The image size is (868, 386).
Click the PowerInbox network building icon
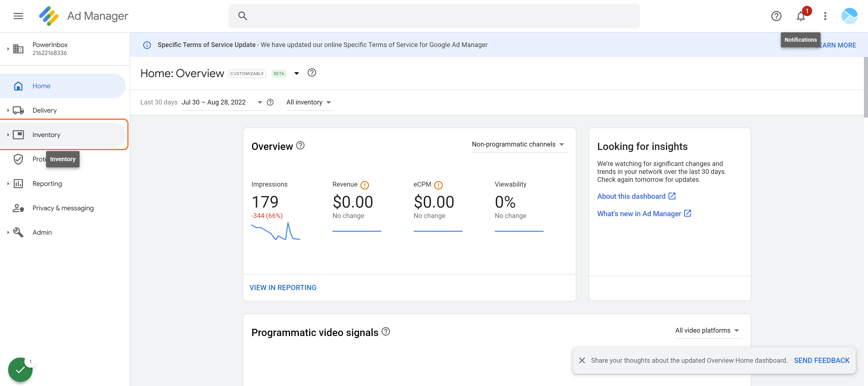[18, 49]
